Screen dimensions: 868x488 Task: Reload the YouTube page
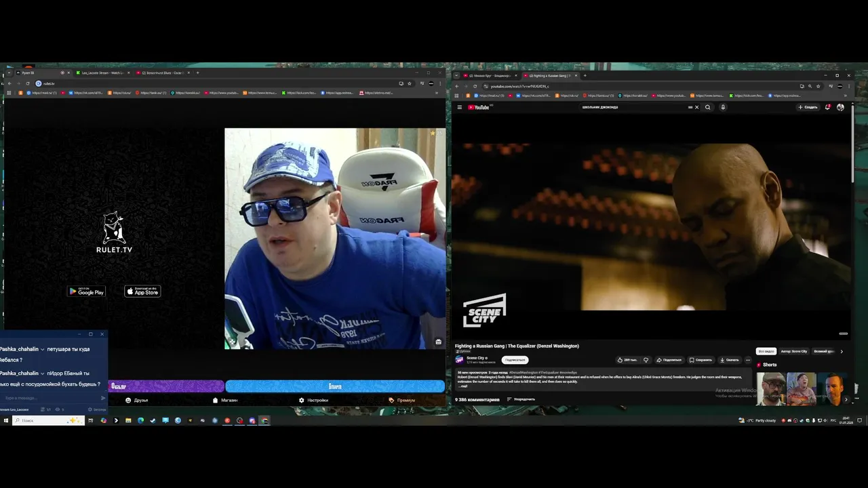pyautogui.click(x=475, y=86)
